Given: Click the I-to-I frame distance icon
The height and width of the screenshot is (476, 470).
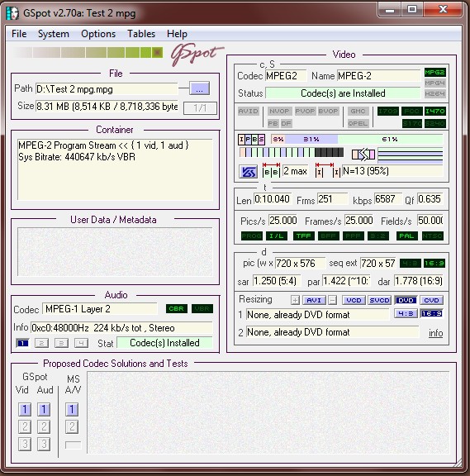Looking at the screenshot, I should coord(327,170).
